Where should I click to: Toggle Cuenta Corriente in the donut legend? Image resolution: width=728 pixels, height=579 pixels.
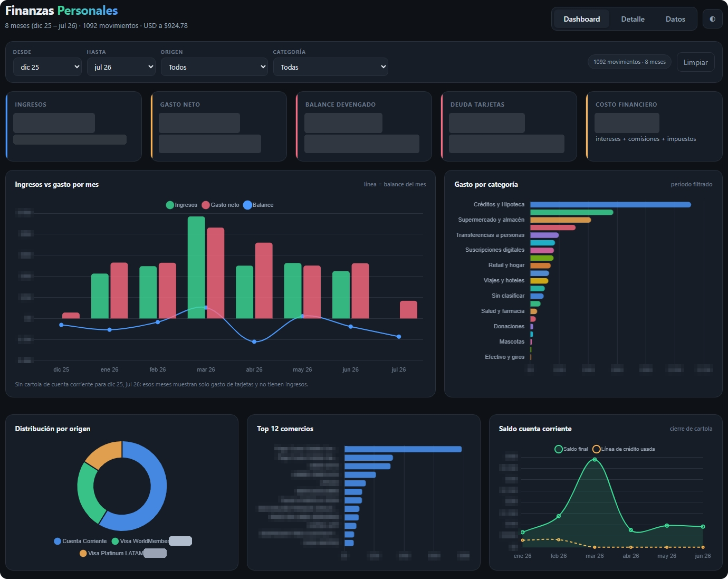coord(80,541)
